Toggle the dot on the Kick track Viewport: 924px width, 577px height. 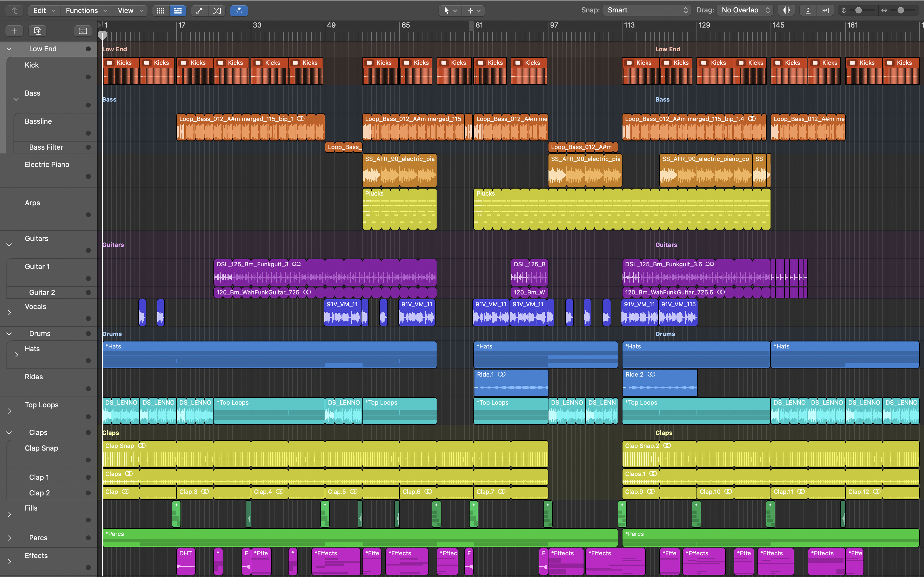pyautogui.click(x=88, y=77)
